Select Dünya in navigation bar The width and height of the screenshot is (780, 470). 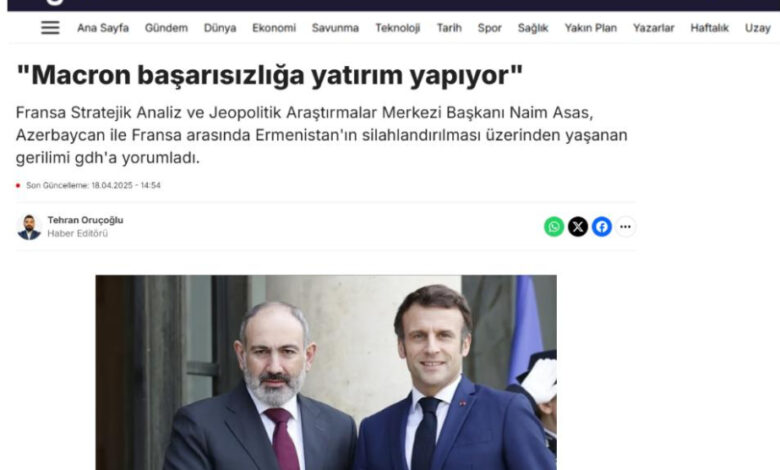[220, 28]
